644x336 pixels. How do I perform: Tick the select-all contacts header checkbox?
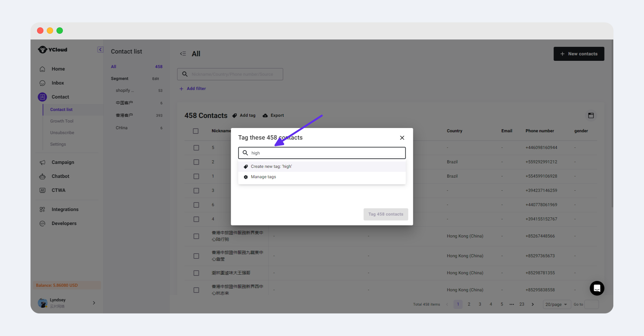click(x=196, y=131)
